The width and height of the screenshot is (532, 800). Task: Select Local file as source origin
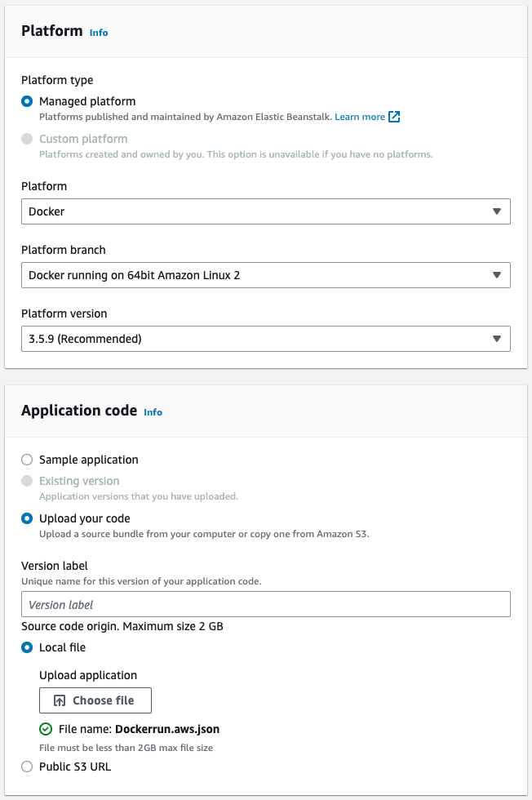point(28,647)
